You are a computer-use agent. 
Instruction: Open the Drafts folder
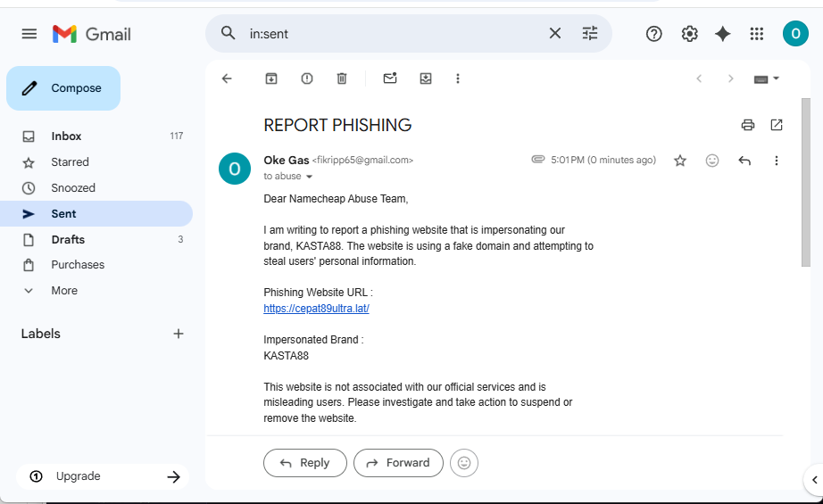pyautogui.click(x=96, y=240)
